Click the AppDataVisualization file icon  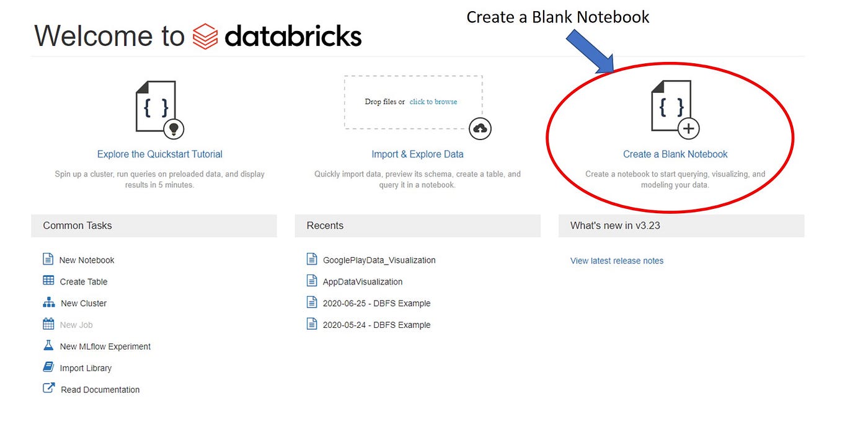point(312,281)
